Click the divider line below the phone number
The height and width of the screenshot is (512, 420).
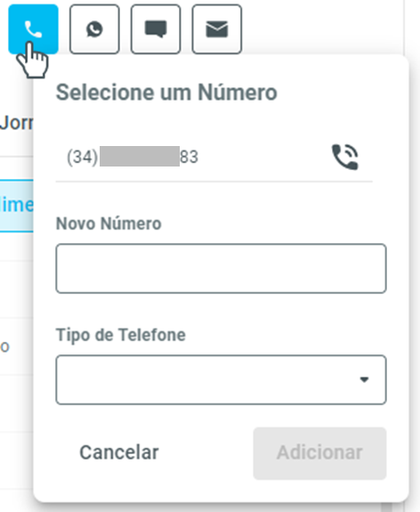(214, 182)
